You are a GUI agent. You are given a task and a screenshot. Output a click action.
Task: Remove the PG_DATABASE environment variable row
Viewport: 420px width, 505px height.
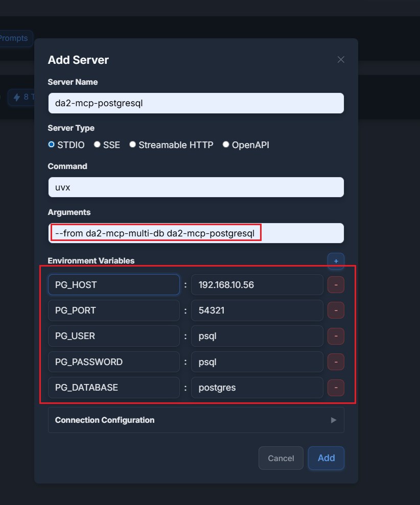[x=336, y=388]
